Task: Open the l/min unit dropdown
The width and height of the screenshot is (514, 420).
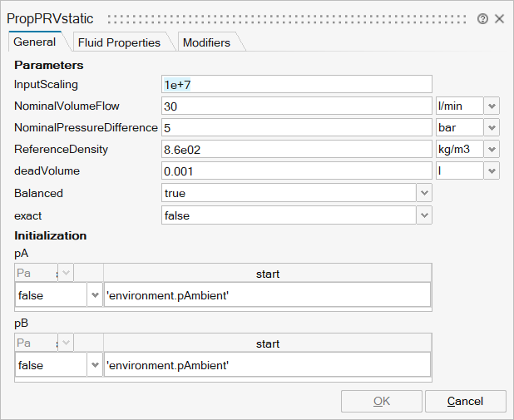Action: tap(491, 106)
